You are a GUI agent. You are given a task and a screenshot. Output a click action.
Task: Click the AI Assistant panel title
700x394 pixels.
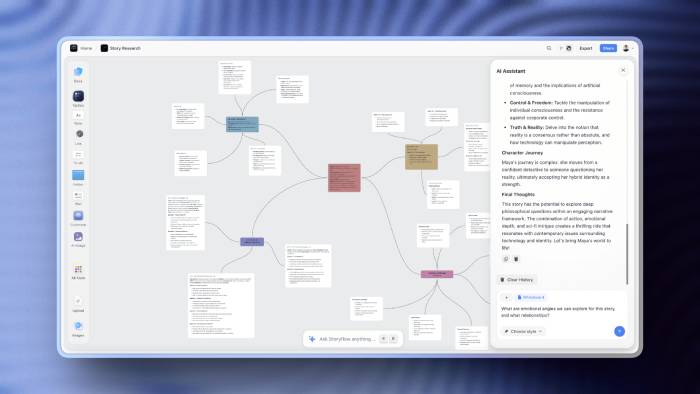pyautogui.click(x=511, y=71)
